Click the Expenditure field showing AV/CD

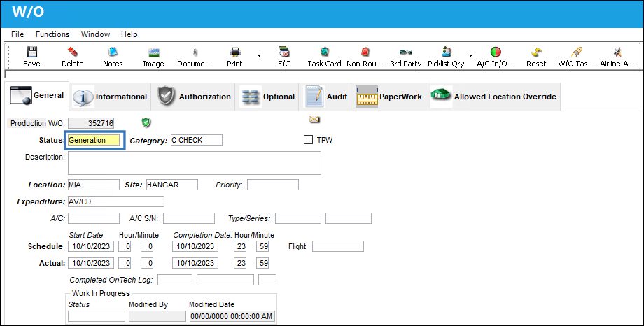tap(115, 201)
